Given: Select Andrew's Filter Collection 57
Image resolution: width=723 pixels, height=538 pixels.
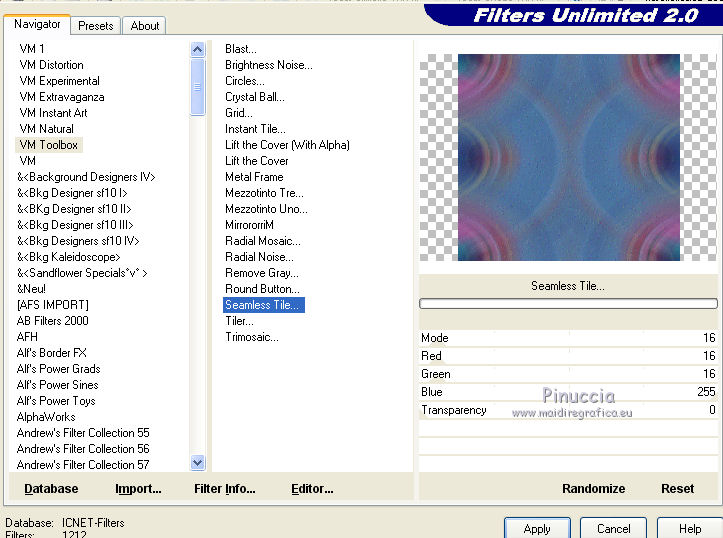Looking at the screenshot, I should click(x=83, y=465).
